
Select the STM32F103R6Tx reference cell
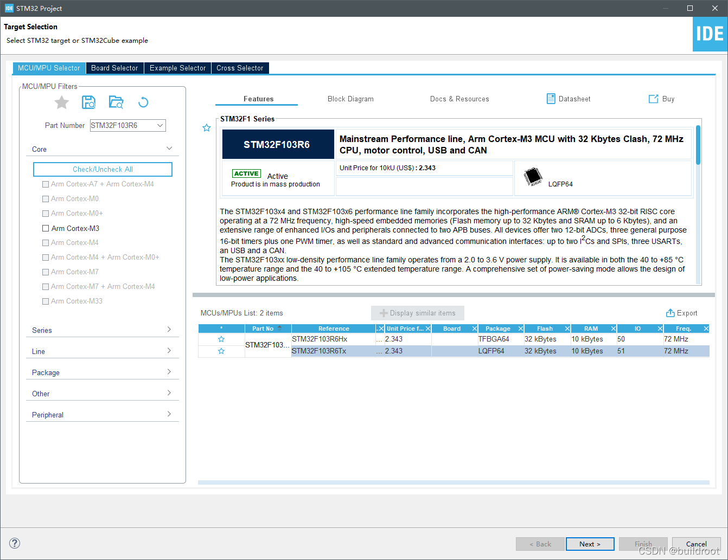[x=334, y=351]
